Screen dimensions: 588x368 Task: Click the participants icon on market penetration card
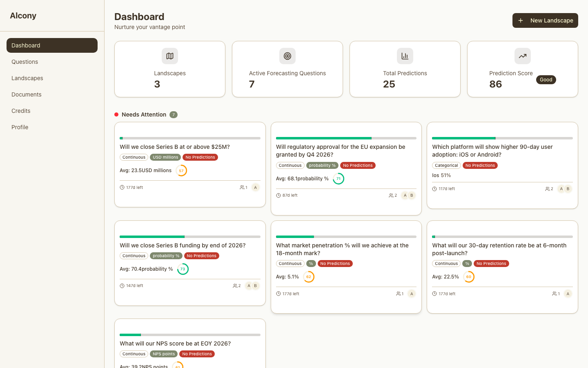tap(399, 294)
